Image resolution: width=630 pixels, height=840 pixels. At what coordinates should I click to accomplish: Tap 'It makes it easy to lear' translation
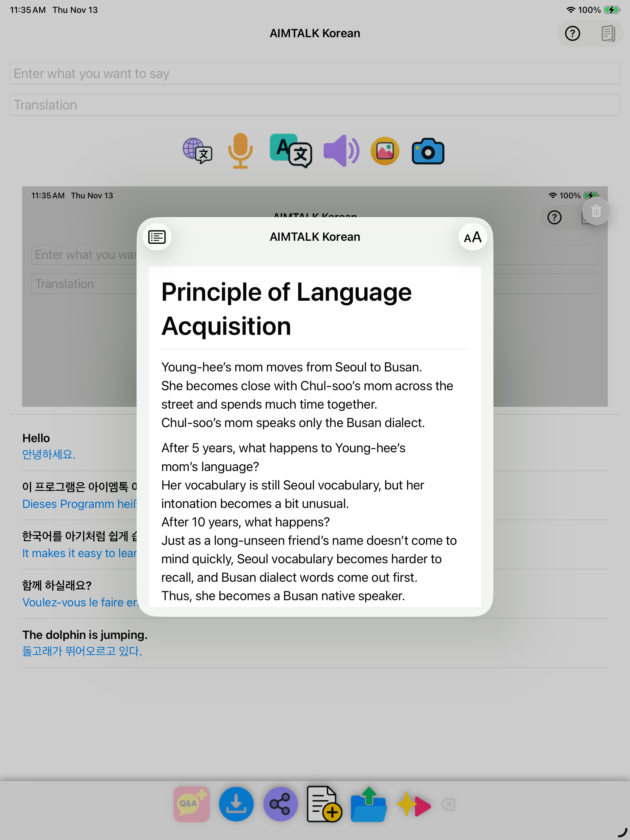coord(79,553)
